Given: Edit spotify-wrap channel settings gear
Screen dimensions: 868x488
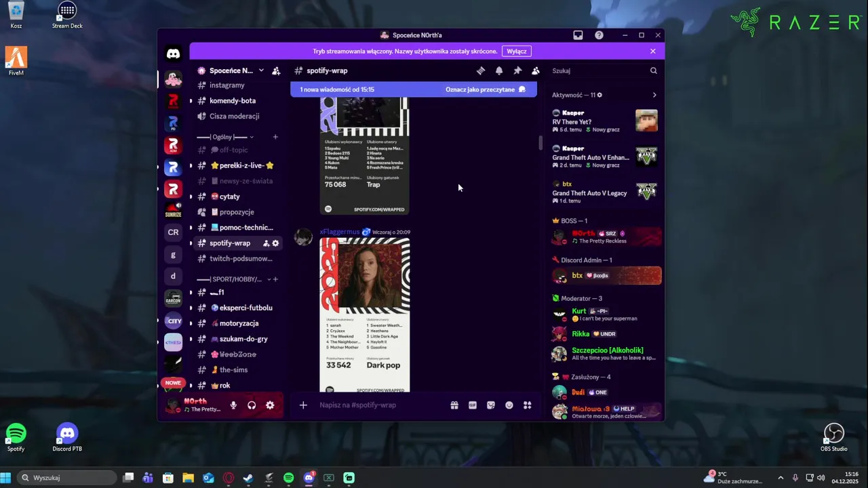Looking at the screenshot, I should 275,243.
